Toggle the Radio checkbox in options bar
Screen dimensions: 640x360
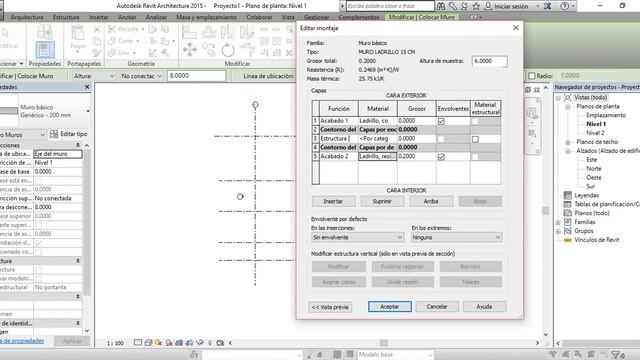pos(532,76)
